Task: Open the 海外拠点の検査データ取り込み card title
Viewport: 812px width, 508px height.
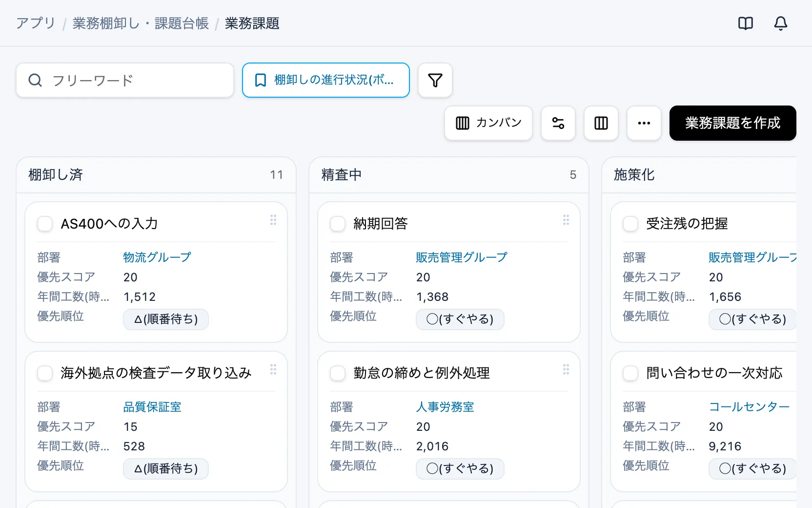Action: click(156, 373)
